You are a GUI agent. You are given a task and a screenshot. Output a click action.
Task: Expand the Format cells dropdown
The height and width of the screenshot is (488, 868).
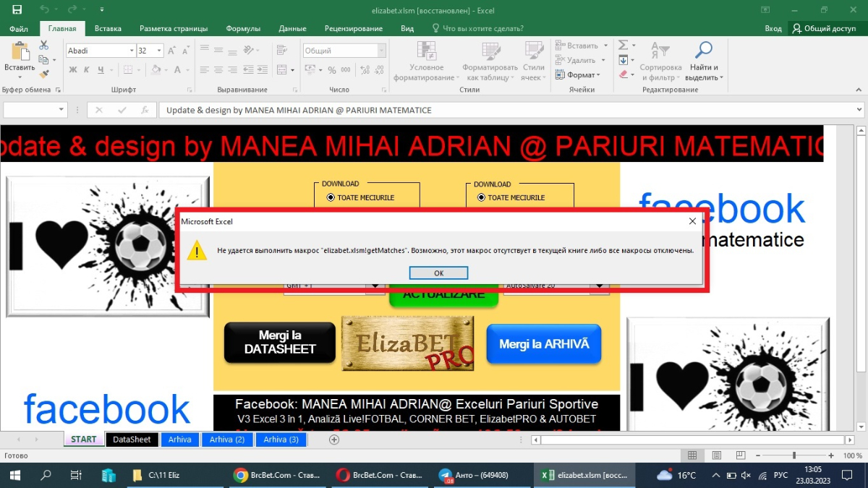[597, 75]
